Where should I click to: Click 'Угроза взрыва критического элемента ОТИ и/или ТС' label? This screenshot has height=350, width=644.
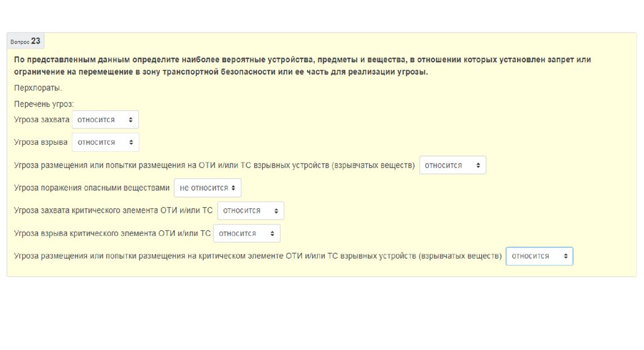click(x=112, y=233)
